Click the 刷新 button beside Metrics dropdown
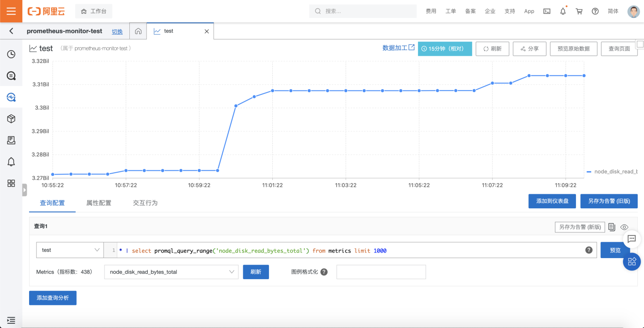 pyautogui.click(x=256, y=272)
